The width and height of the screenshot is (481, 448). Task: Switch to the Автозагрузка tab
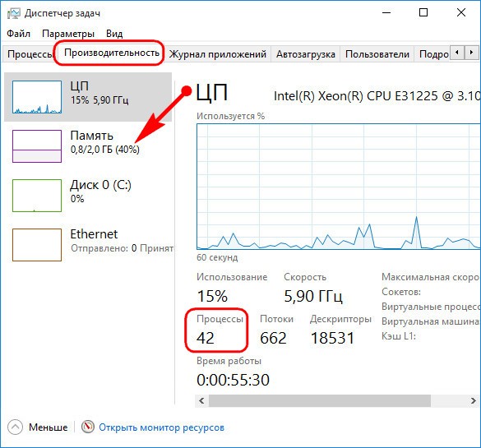point(306,54)
